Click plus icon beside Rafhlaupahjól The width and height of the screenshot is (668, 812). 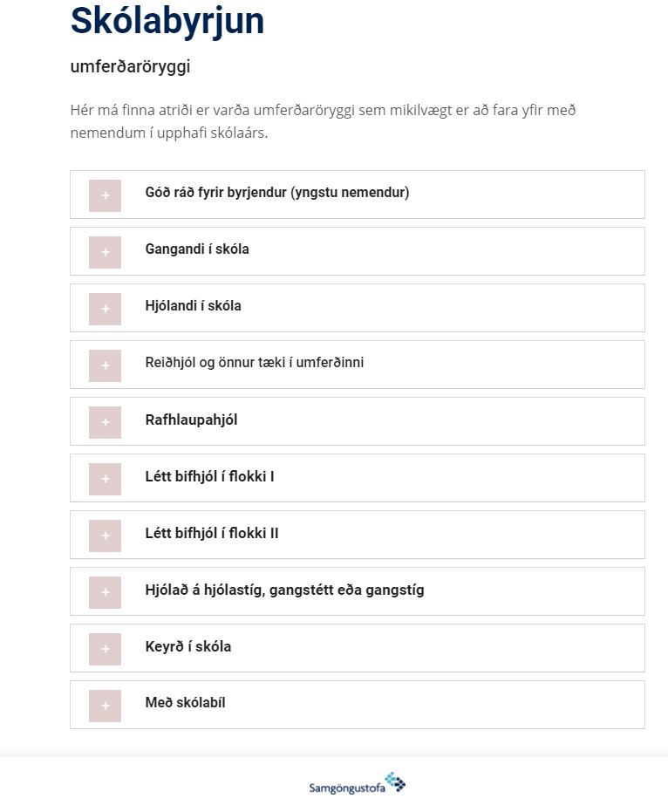point(106,422)
